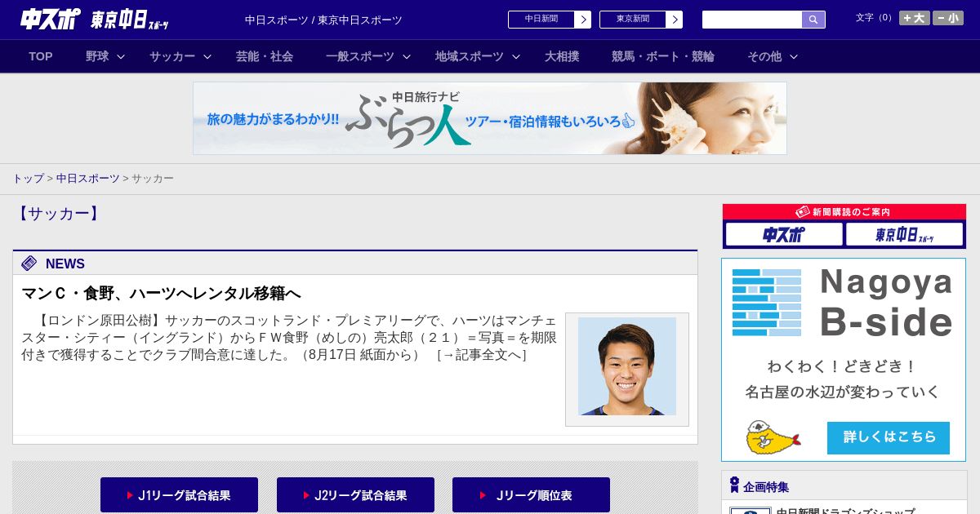This screenshot has height=514, width=980.
Task: Expand the 一般スポーツ dropdown chevron
Action: click(x=406, y=57)
